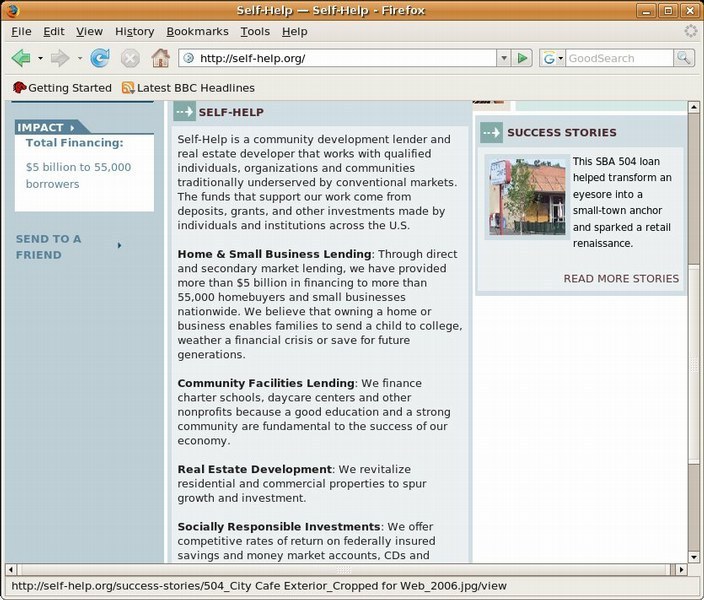Click the Stop loading icon

pyautogui.click(x=130, y=58)
